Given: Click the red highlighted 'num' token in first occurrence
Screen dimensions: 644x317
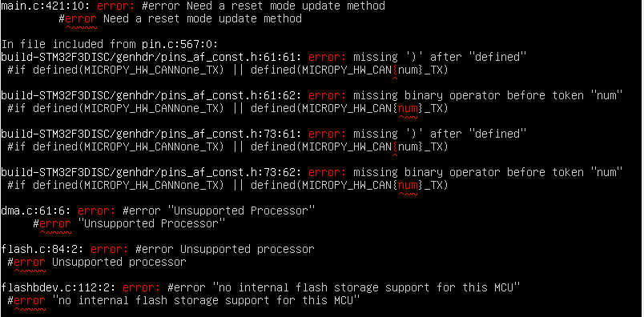Looking at the screenshot, I should pyautogui.click(x=408, y=108).
